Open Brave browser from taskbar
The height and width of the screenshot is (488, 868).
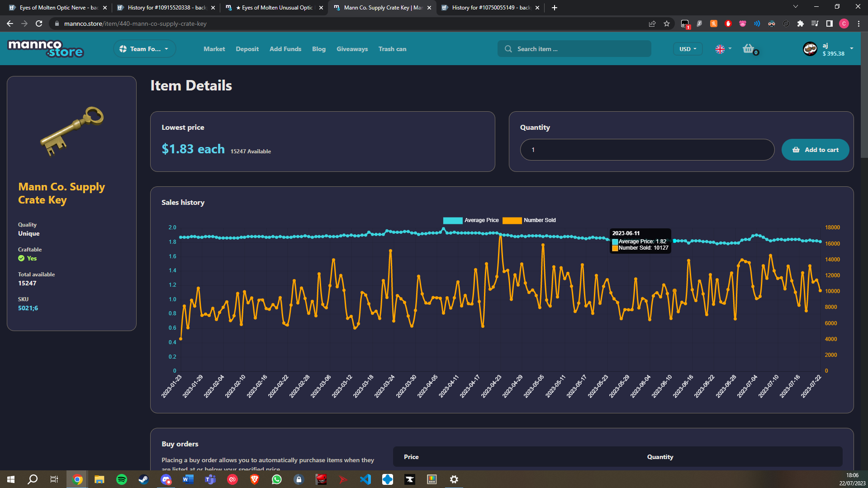pos(255,479)
